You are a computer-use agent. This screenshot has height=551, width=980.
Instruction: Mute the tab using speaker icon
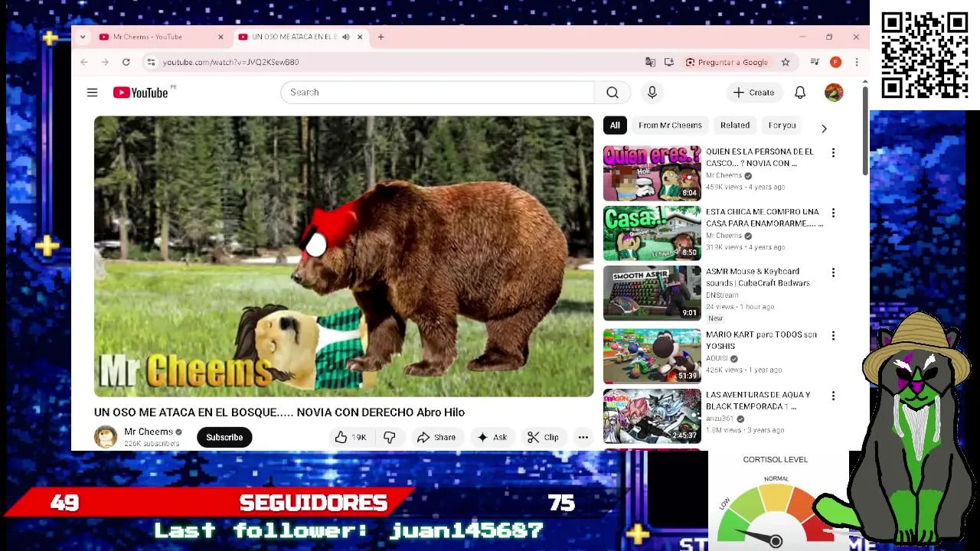(346, 37)
